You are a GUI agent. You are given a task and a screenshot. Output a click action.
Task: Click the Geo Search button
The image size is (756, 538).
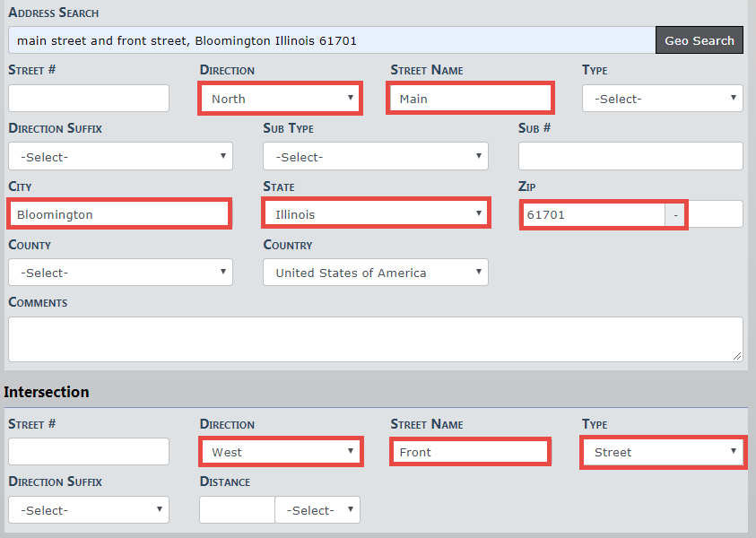[699, 40]
